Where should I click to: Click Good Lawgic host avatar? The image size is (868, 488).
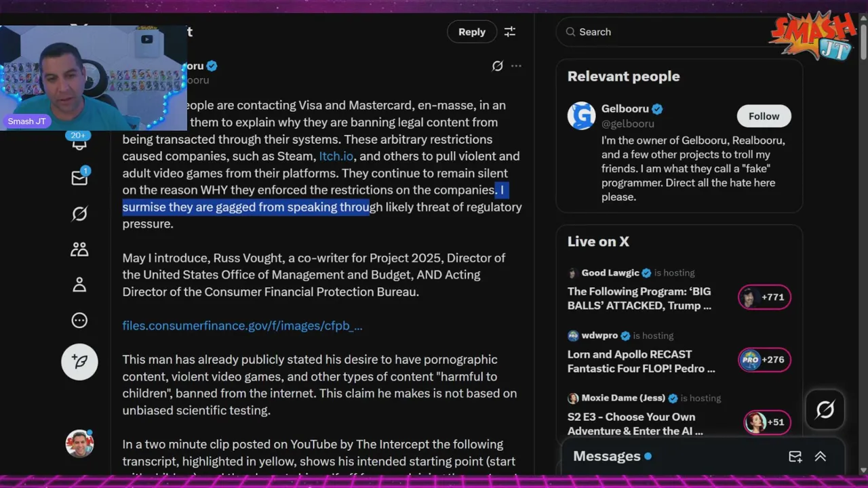[573, 272]
